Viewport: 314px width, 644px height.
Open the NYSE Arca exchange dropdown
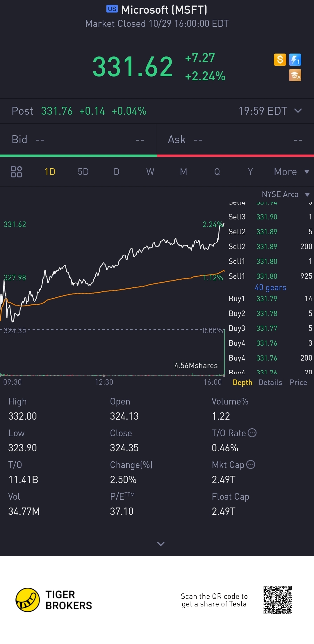286,194
